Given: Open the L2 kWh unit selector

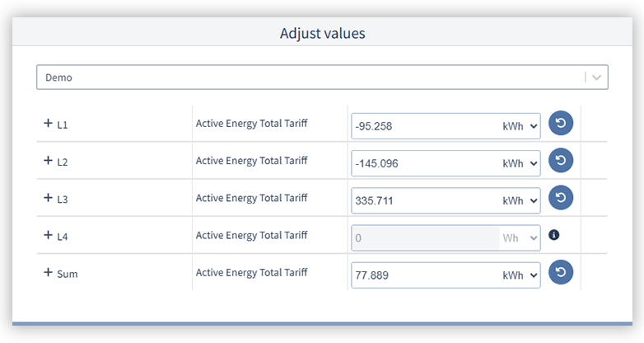Looking at the screenshot, I should [520, 163].
